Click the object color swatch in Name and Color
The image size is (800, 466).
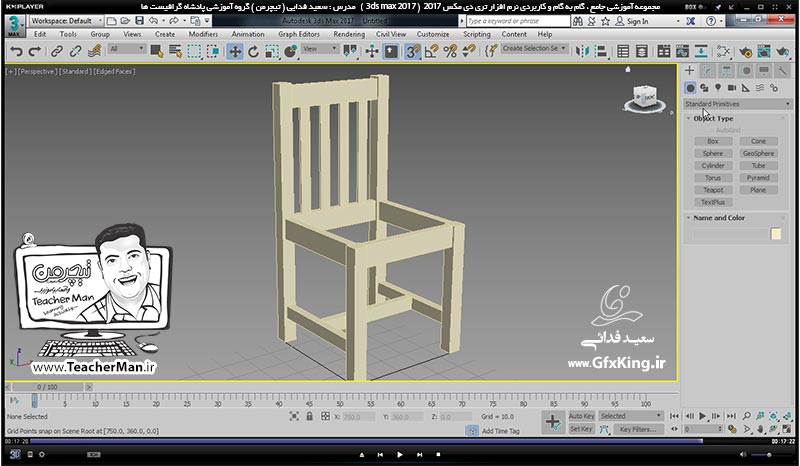(776, 234)
